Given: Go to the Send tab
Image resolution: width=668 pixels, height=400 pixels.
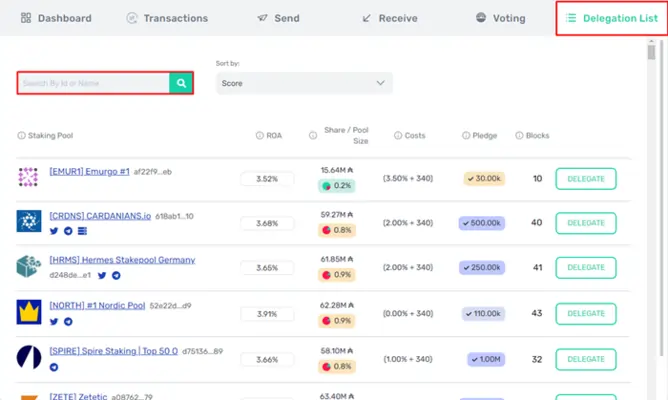Looking at the screenshot, I should click(x=278, y=18).
